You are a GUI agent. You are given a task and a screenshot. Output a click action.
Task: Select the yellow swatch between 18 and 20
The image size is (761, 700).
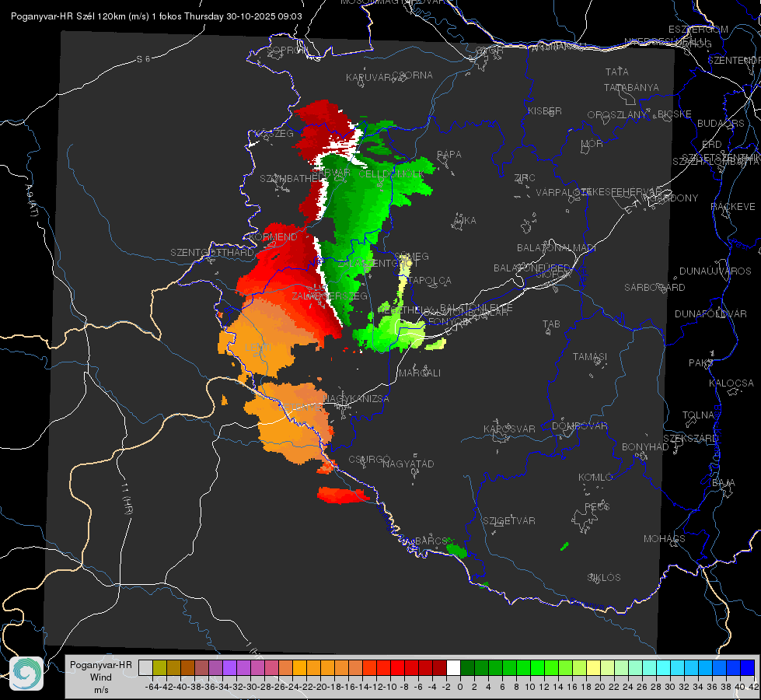(x=593, y=668)
